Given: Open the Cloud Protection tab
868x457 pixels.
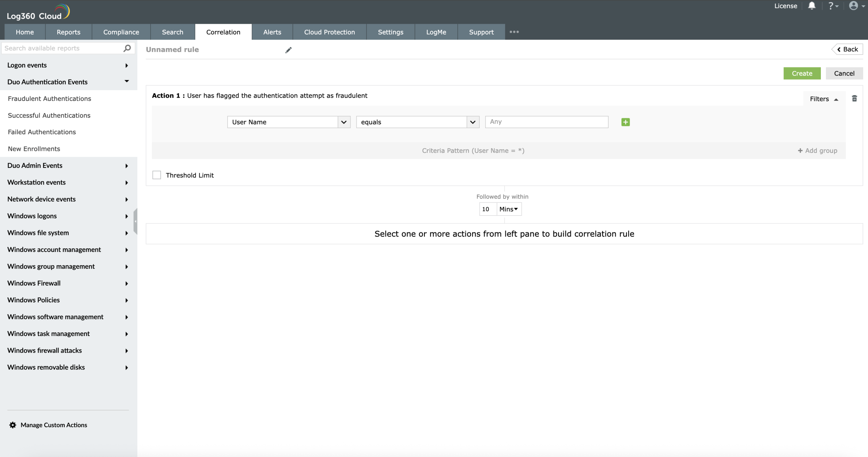Looking at the screenshot, I should (329, 32).
